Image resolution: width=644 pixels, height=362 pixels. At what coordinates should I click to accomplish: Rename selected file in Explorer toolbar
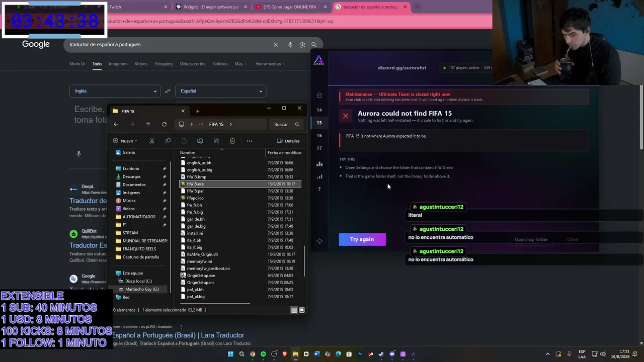pyautogui.click(x=200, y=141)
